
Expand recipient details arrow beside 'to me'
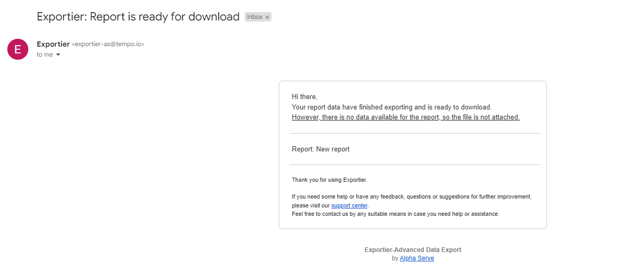pyautogui.click(x=58, y=55)
